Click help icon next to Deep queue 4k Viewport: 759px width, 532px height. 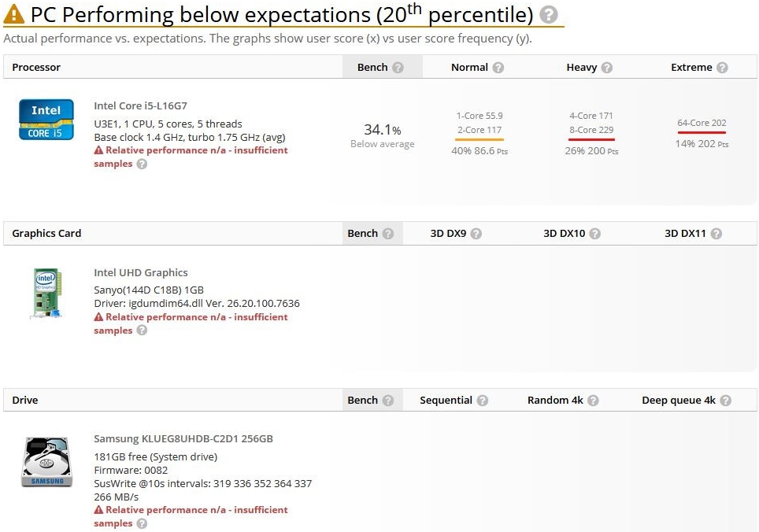[726, 401]
